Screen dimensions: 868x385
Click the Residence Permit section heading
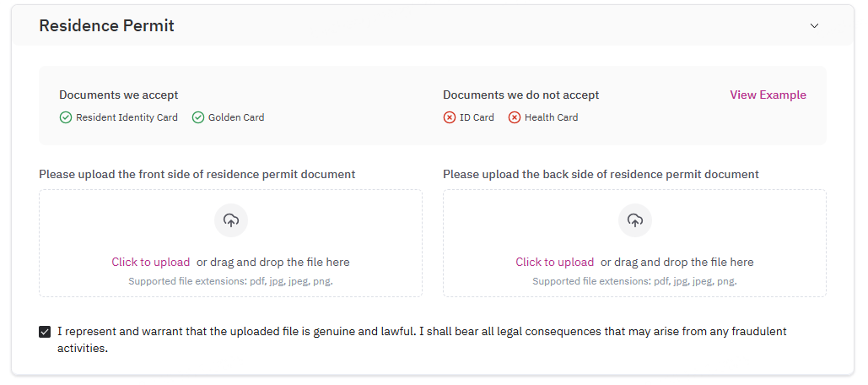[x=107, y=25]
